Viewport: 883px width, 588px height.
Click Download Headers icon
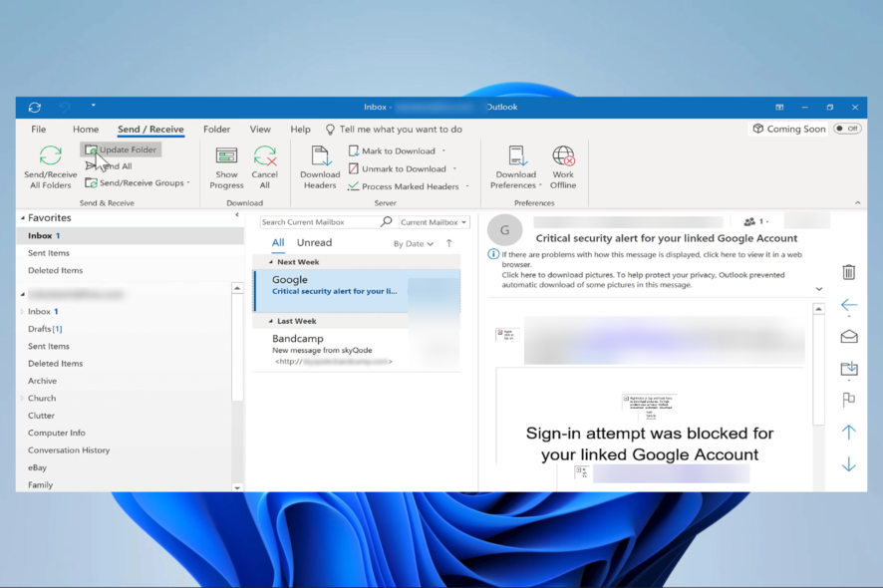pyautogui.click(x=320, y=155)
